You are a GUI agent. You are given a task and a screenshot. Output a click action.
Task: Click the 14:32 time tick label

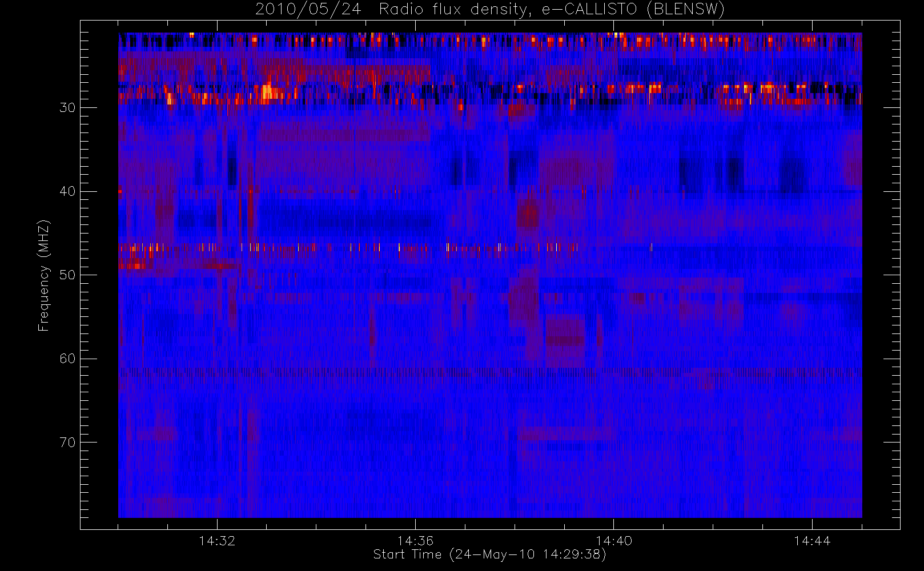(x=217, y=541)
